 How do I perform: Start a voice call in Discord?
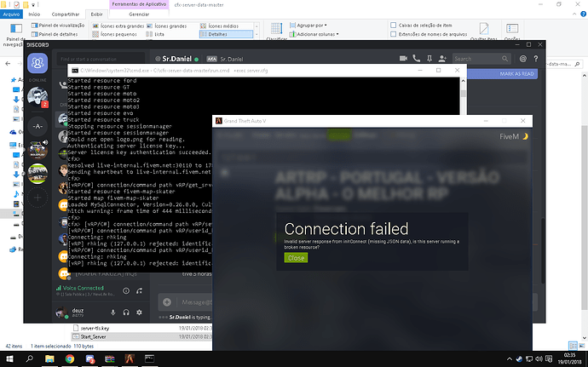[416, 59]
